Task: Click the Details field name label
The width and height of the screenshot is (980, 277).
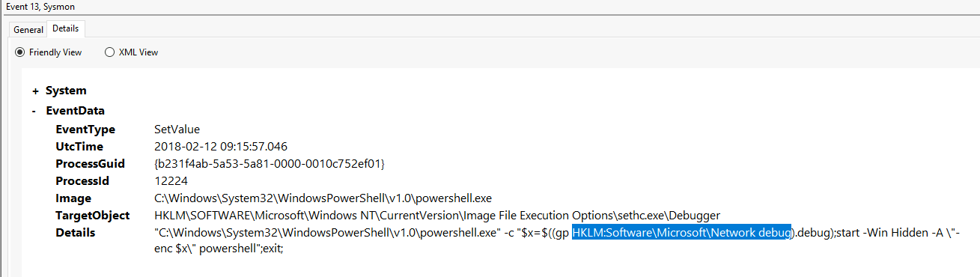Action: (x=75, y=233)
